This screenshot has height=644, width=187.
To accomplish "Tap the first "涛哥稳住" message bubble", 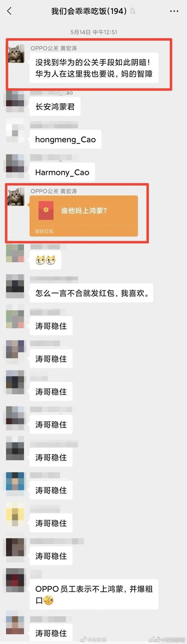I will click(51, 326).
